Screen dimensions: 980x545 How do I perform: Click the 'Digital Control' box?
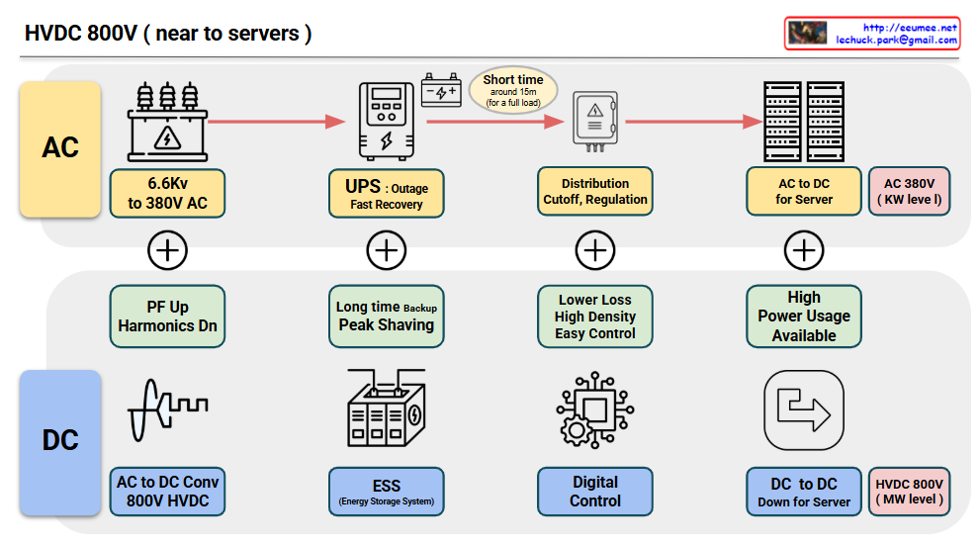coord(595,492)
